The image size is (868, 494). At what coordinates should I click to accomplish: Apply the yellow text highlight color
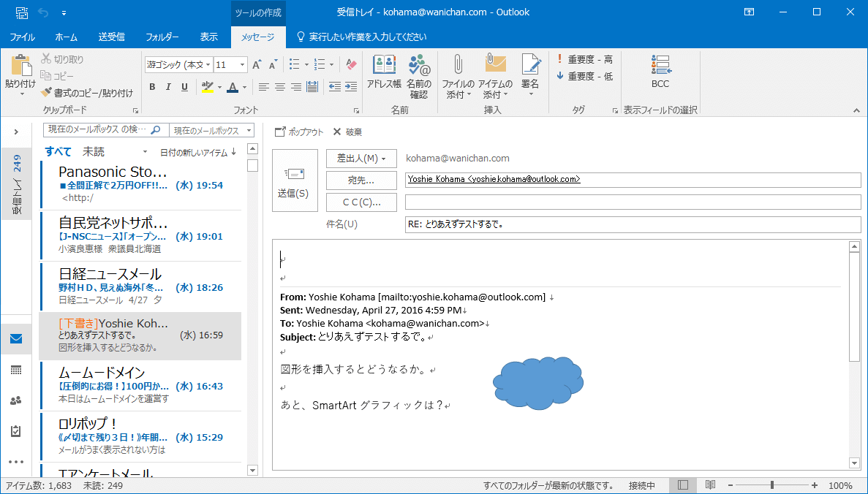coord(208,87)
